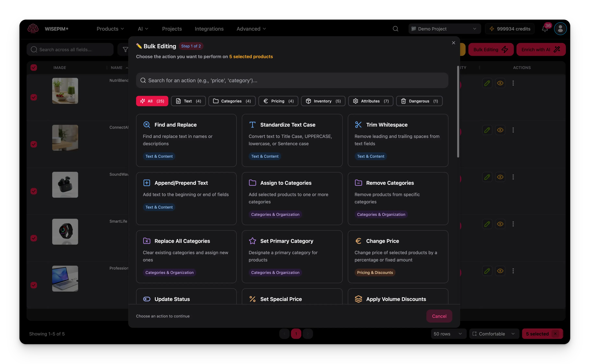Click the Enrich with AI button

[x=541, y=49]
